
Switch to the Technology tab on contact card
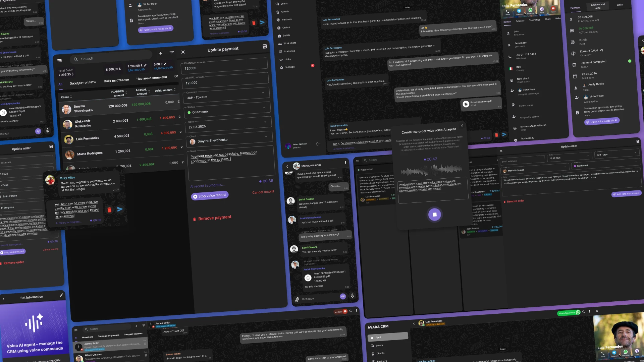point(535,20)
